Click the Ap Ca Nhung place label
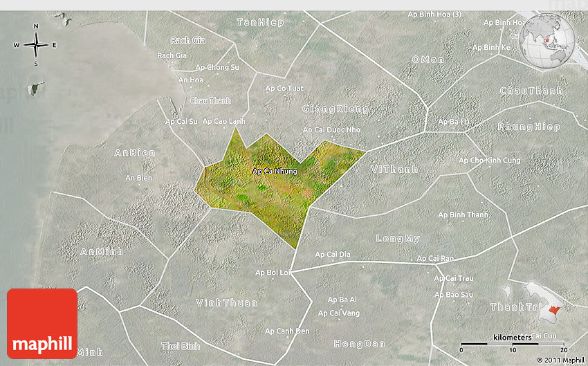 click(x=275, y=171)
